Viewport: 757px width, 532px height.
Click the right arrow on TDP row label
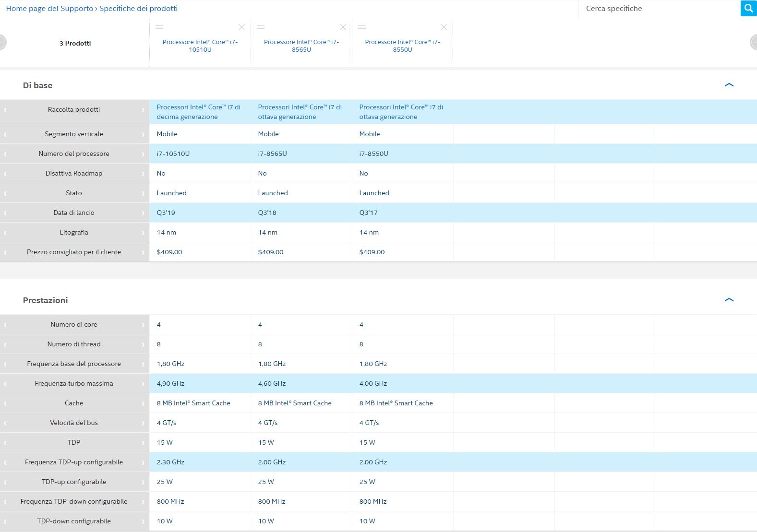pos(143,443)
